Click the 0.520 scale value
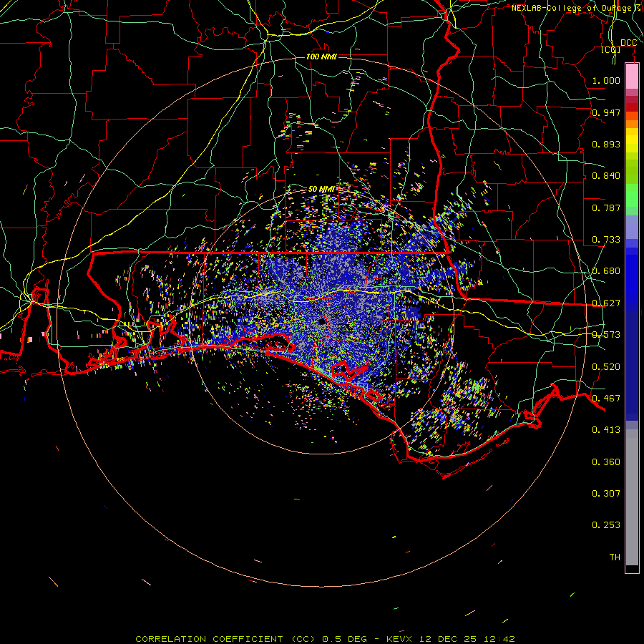 [x=606, y=367]
